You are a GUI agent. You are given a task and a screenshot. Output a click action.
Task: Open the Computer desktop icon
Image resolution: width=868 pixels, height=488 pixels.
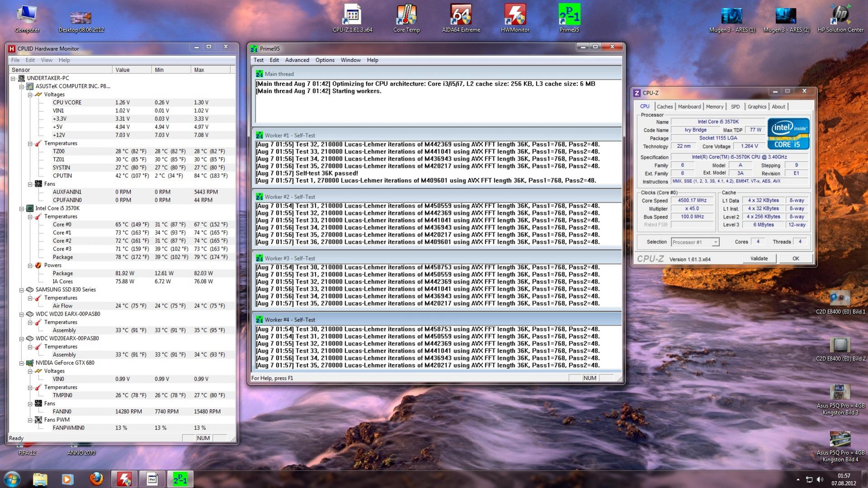click(x=27, y=18)
